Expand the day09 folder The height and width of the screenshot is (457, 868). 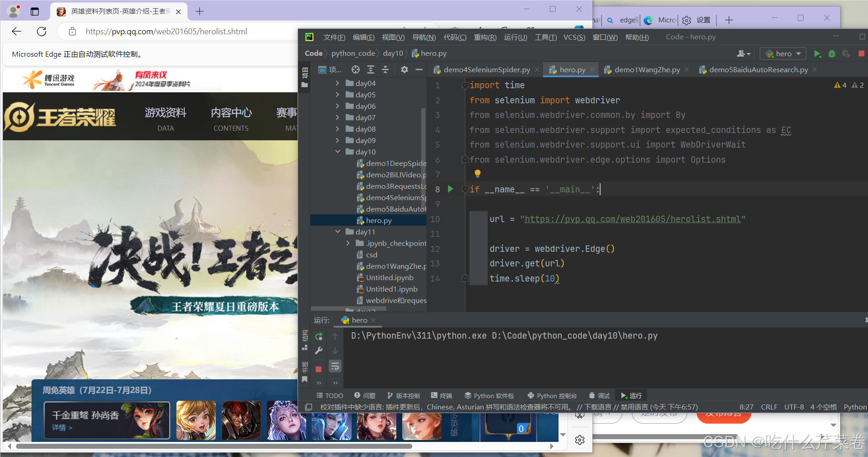(x=337, y=140)
